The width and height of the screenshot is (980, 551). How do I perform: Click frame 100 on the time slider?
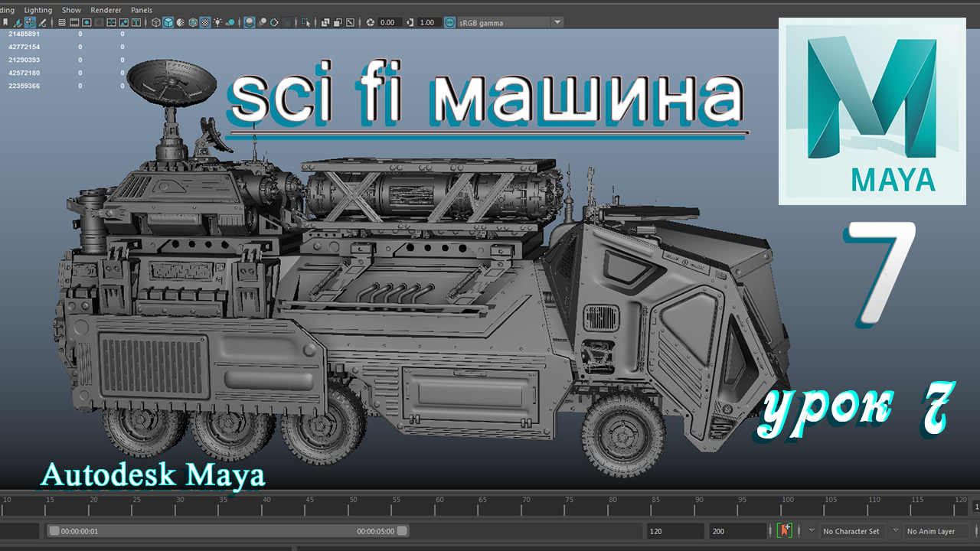pos(788,500)
